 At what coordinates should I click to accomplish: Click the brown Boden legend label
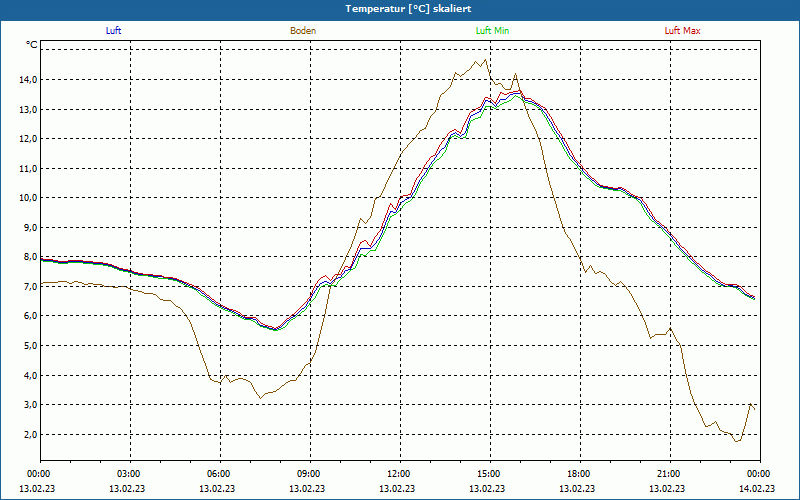click(303, 31)
